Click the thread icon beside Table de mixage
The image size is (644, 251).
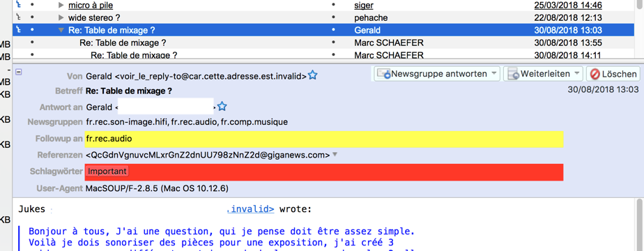tap(17, 30)
